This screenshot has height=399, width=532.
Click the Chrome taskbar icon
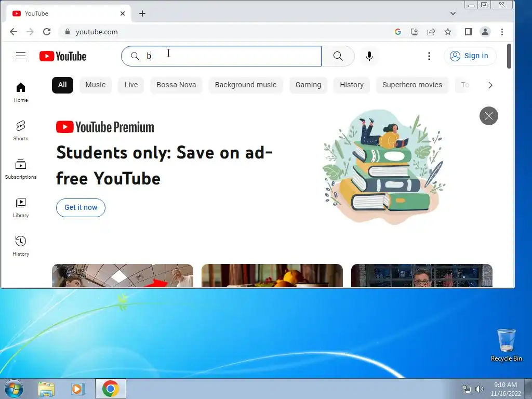[x=110, y=389]
